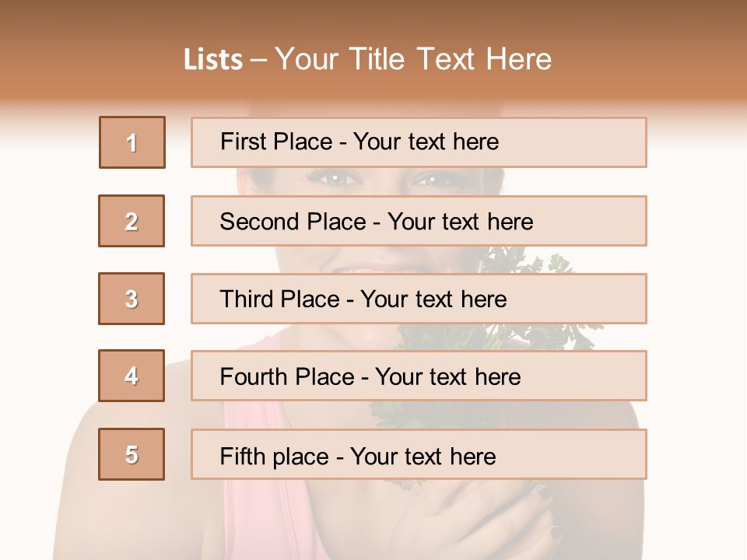Select the number 2 box
Screen dimensions: 747x560
[x=132, y=221]
